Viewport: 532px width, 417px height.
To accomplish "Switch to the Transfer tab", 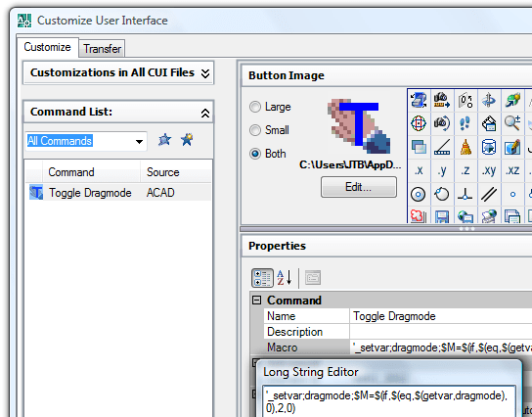I will (x=102, y=49).
